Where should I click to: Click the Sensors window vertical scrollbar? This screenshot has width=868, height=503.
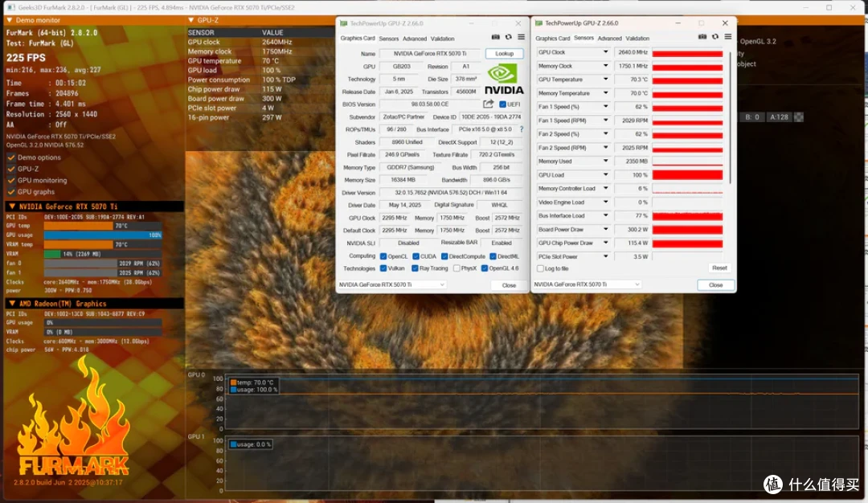point(731,117)
